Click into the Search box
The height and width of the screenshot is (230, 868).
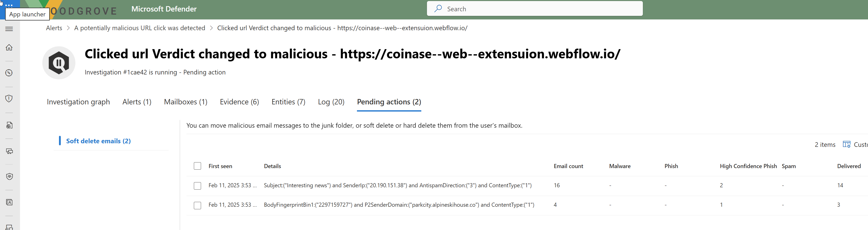(535, 9)
